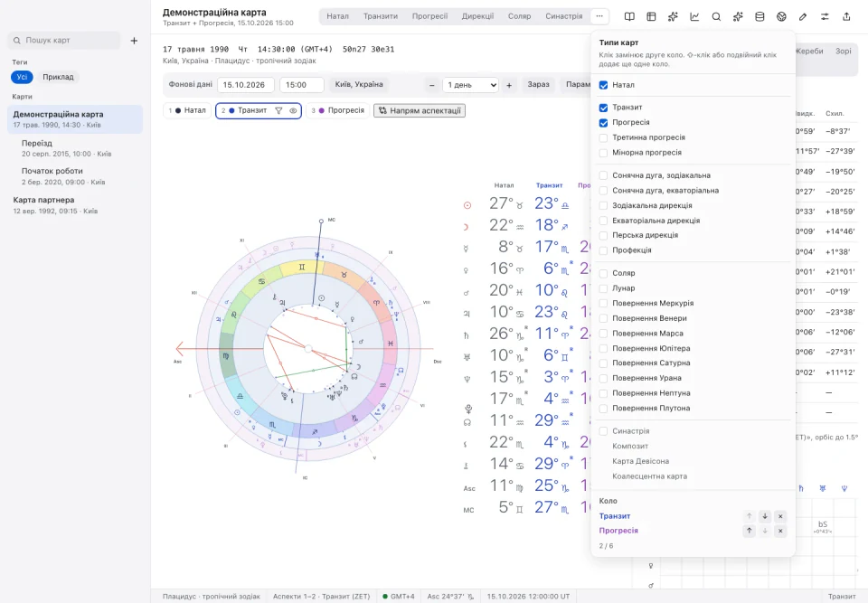Move Прогресія circle up with arrow
868x603 pixels.
(749, 531)
